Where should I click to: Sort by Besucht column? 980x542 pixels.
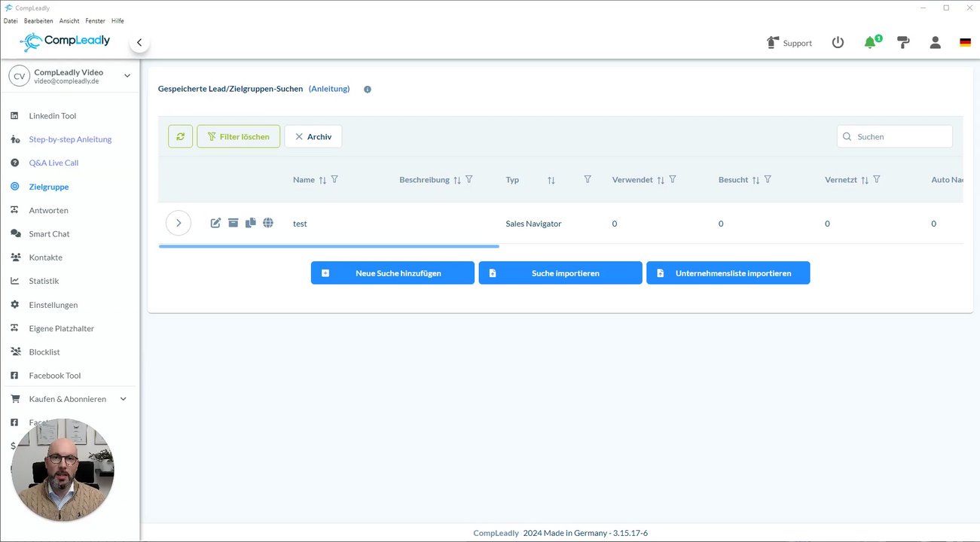tap(756, 180)
